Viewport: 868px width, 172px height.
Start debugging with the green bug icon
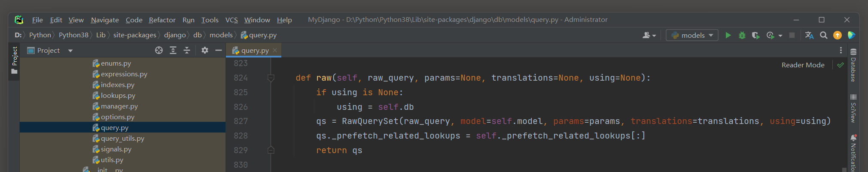coord(742,35)
